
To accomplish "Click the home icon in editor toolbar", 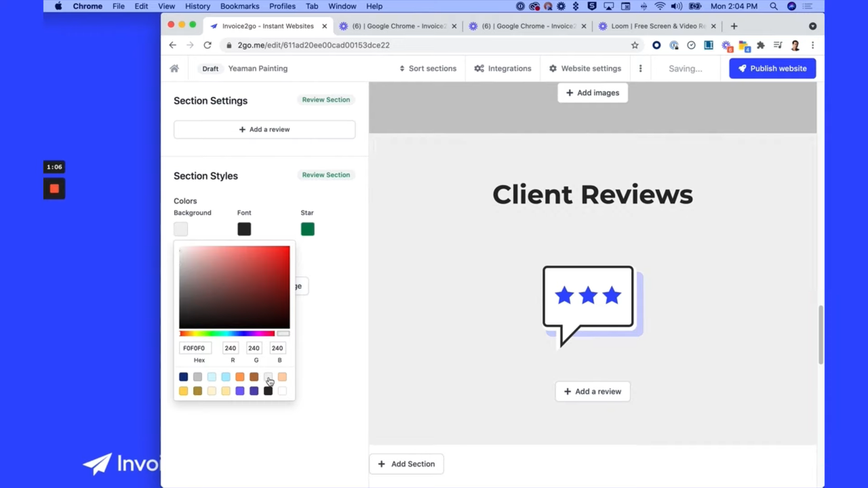I will [174, 68].
